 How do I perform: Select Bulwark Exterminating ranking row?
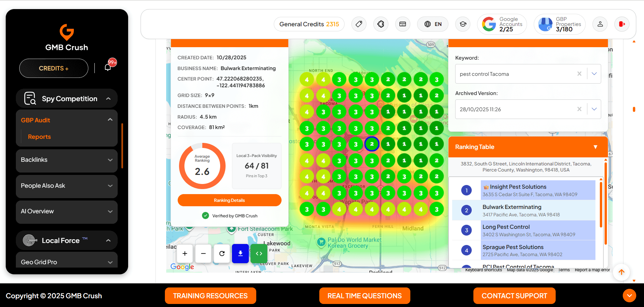[524, 210]
